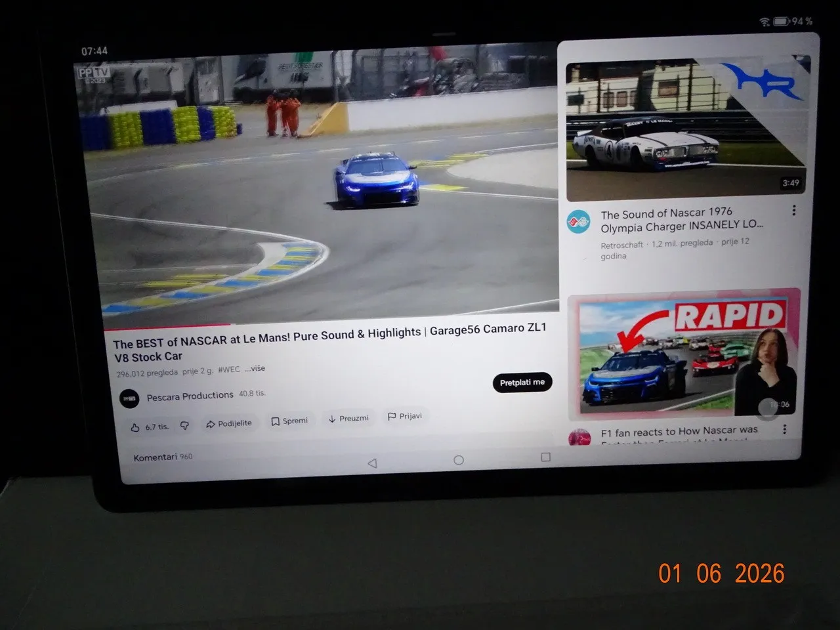Open the RAPID F1 fan reacts thumbnail
This screenshot has width=840, height=630.
click(x=684, y=354)
